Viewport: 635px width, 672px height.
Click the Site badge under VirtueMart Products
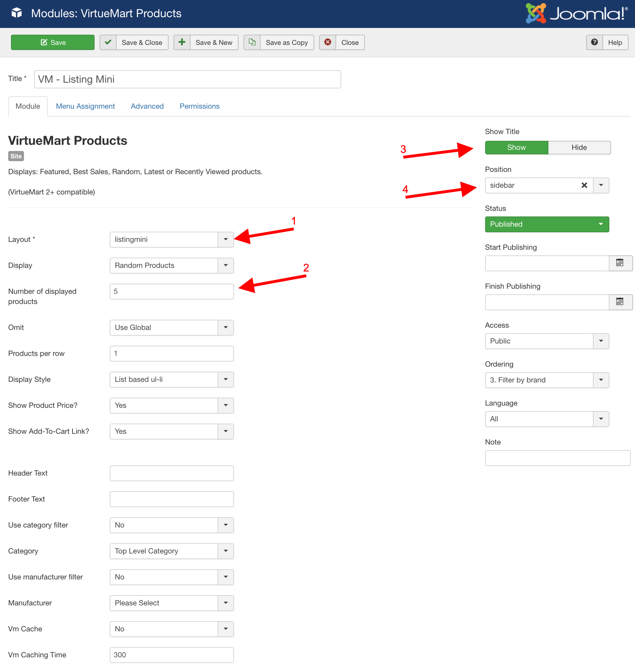pyautogui.click(x=16, y=156)
